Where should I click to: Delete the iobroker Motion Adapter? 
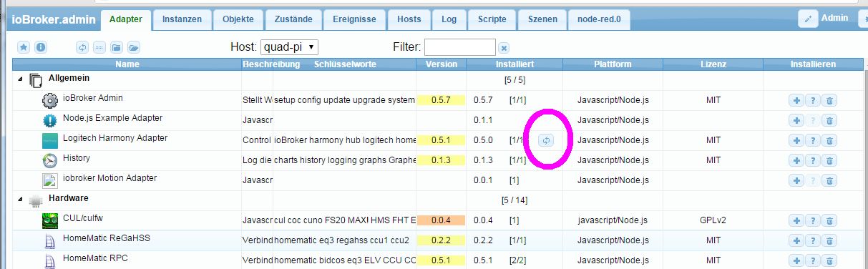tap(829, 180)
